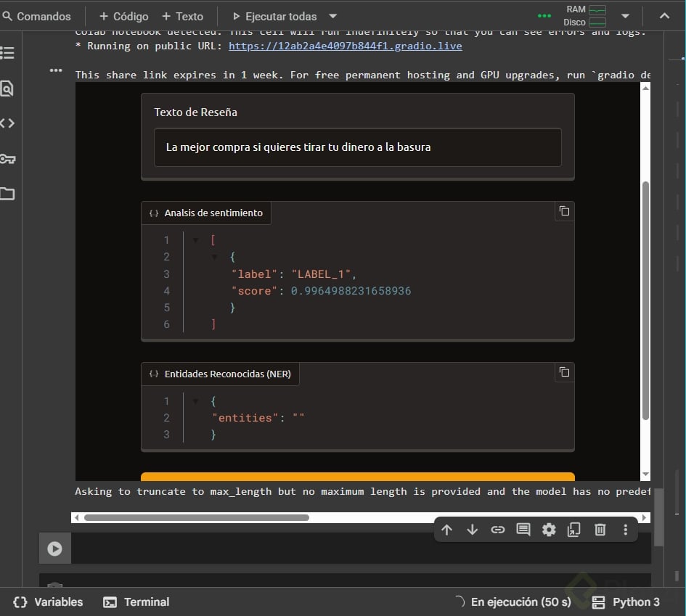Open the code snippets icon in sidebar
This screenshot has height=616, width=686.
point(7,123)
